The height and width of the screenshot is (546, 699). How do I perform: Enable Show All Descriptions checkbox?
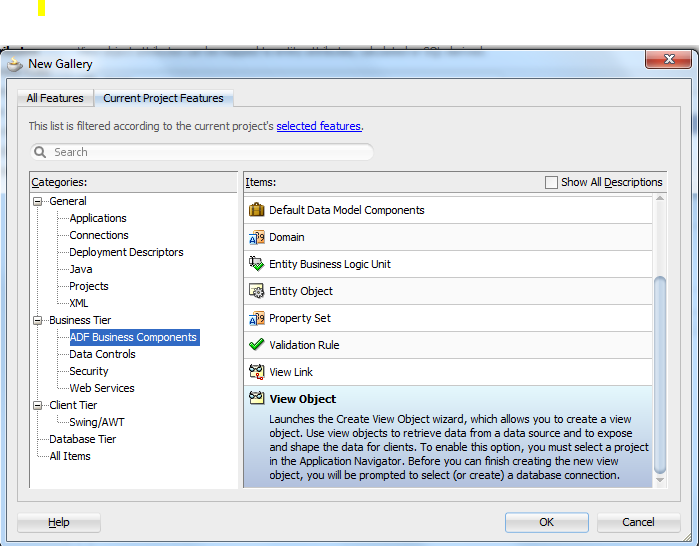click(551, 182)
